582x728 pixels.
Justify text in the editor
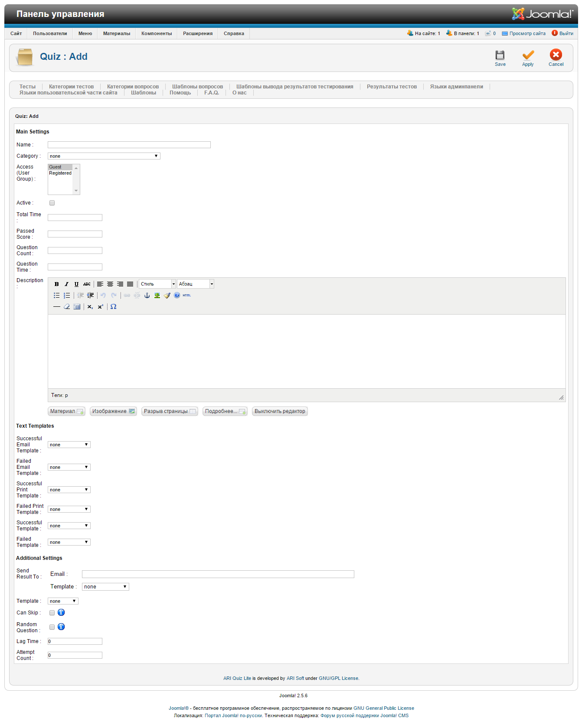pos(130,284)
